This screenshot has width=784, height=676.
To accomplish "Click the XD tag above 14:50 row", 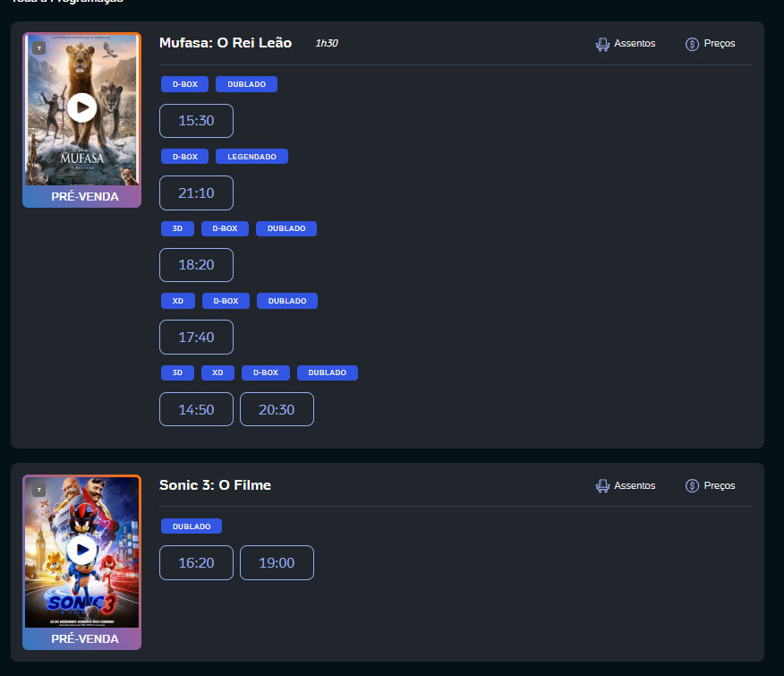I will [217, 372].
